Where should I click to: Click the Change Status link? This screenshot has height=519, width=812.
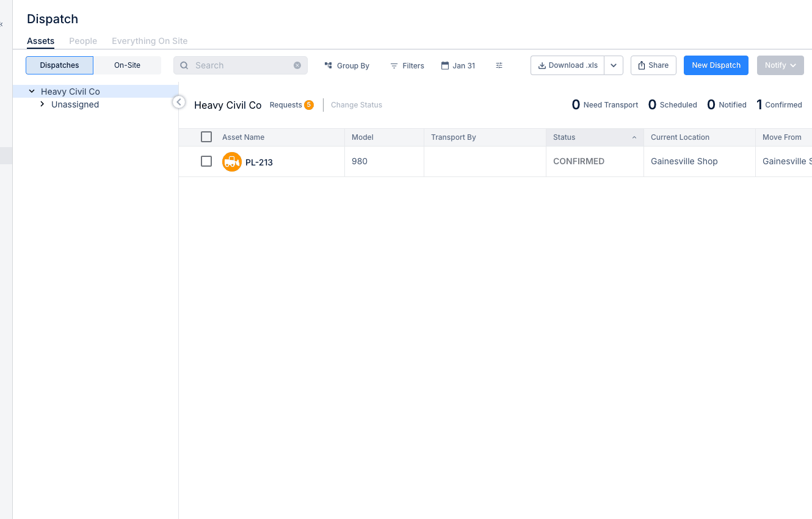coord(357,104)
